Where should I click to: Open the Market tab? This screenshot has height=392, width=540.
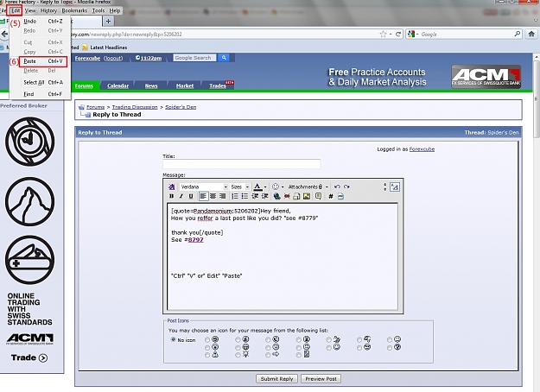tap(185, 85)
